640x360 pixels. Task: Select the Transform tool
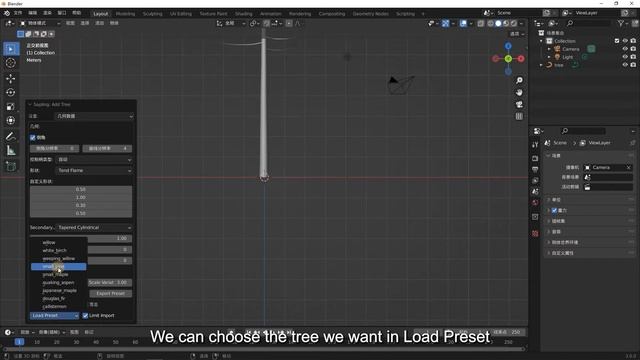tap(11, 121)
